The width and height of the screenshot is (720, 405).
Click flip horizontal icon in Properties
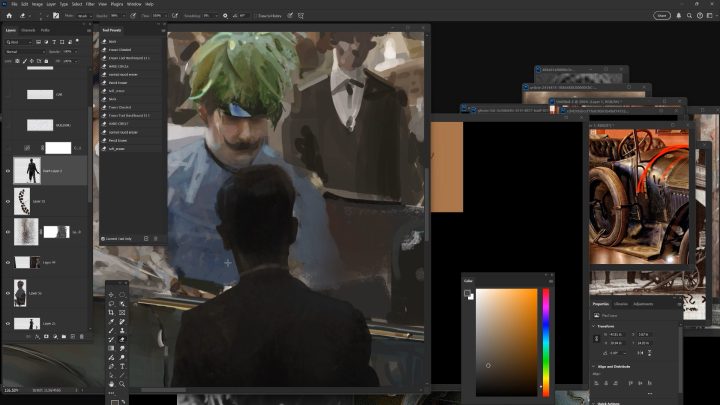tap(640, 353)
